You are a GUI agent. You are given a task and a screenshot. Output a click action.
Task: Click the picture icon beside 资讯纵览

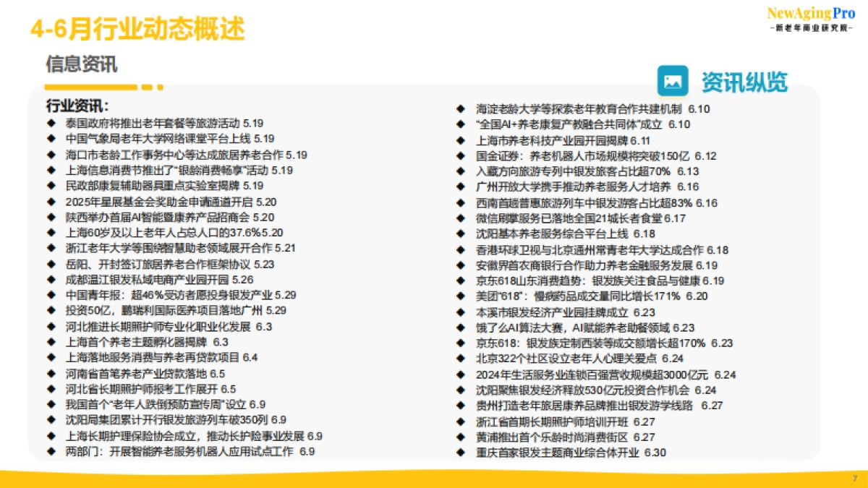[672, 81]
